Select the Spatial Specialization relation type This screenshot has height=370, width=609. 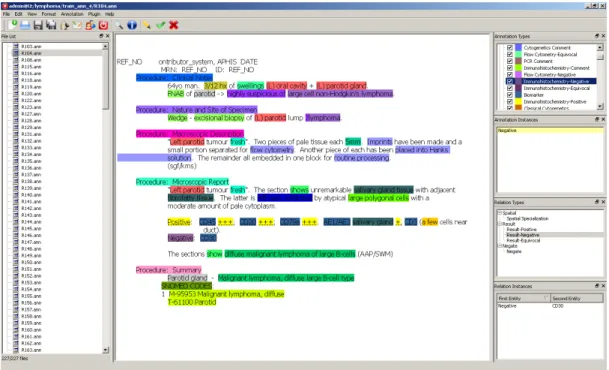point(527,218)
